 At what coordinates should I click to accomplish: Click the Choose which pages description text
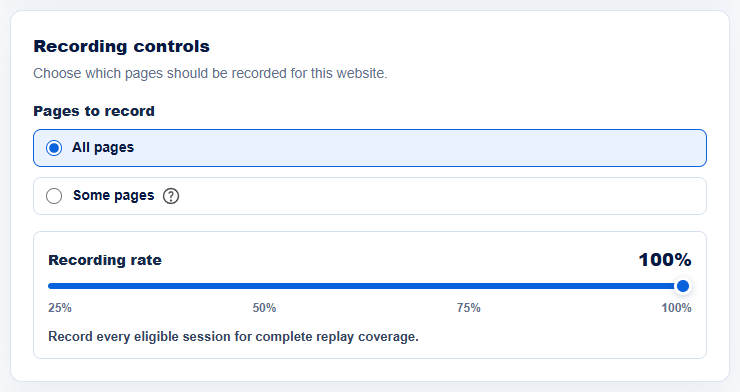[210, 74]
